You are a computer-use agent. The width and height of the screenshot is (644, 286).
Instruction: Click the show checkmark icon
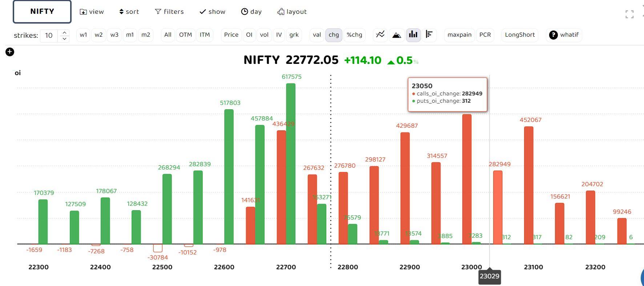(x=203, y=12)
